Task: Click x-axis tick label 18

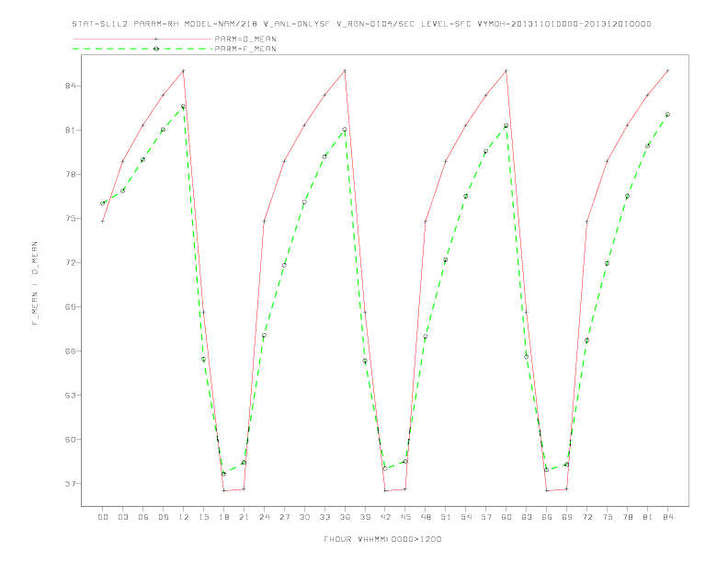Action: pyautogui.click(x=223, y=517)
